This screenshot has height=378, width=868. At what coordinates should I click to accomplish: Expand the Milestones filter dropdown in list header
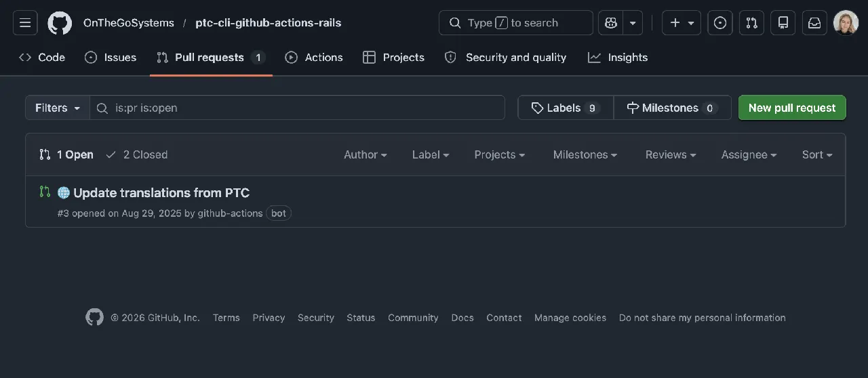coord(585,154)
